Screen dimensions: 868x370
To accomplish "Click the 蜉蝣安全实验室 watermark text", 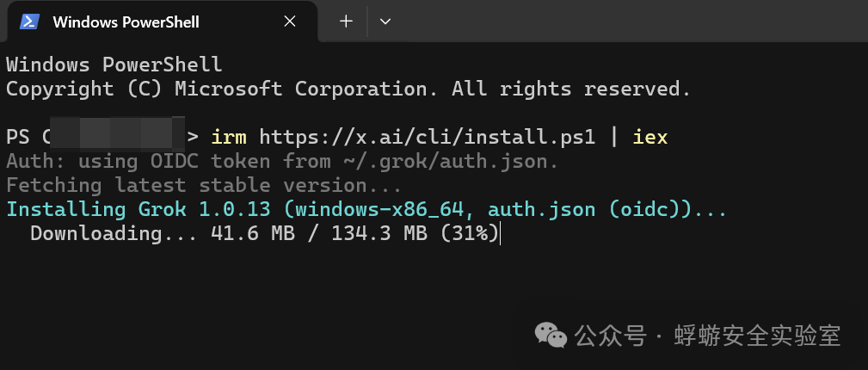I will tap(757, 336).
